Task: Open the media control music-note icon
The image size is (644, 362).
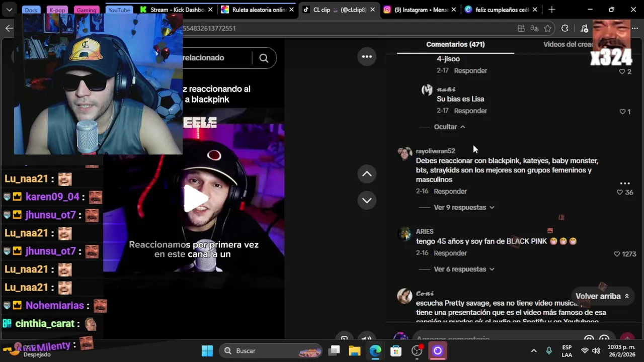Action: (x=584, y=29)
